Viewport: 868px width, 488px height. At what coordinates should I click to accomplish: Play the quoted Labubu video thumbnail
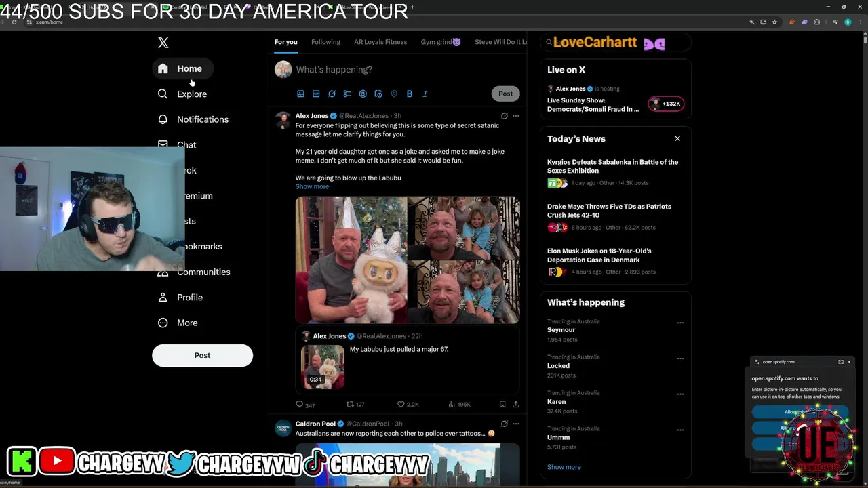323,367
